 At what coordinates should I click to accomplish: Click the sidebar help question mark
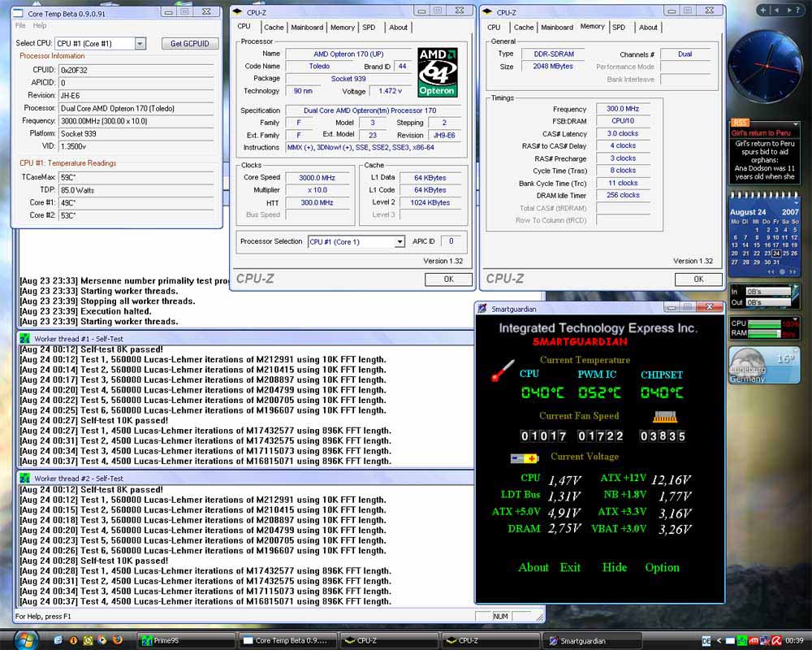(797, 10)
